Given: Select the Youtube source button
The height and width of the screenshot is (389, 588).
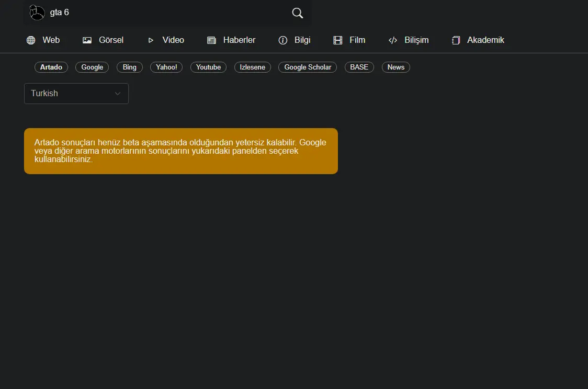Looking at the screenshot, I should tap(209, 67).
